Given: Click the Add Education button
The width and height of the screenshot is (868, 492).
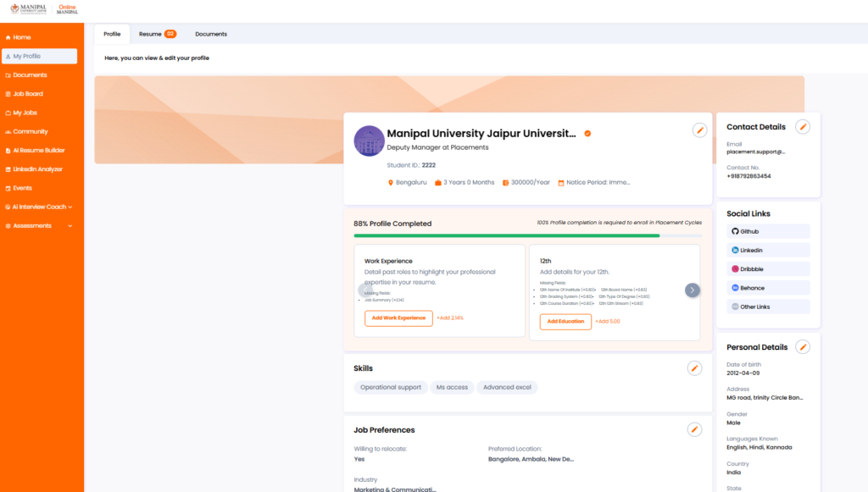Looking at the screenshot, I should point(565,322).
